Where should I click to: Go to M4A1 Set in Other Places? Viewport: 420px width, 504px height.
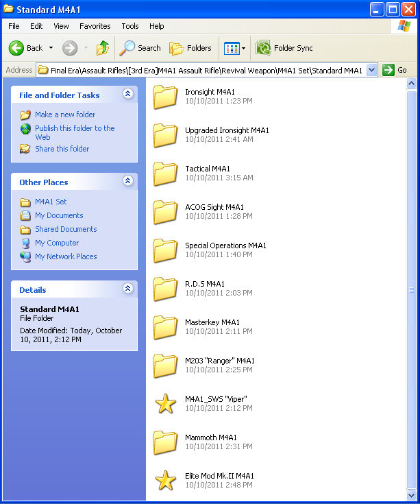tap(51, 202)
